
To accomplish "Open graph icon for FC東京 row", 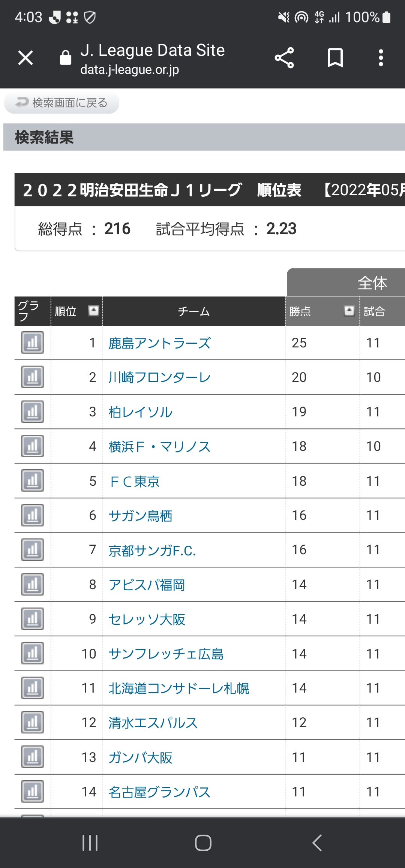I will pyautogui.click(x=33, y=481).
